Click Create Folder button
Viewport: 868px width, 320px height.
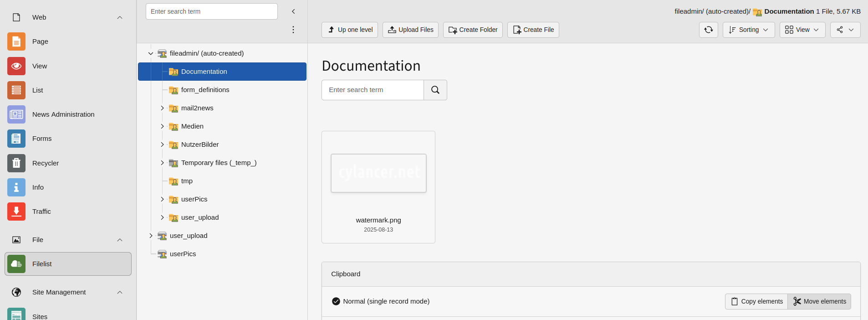(x=472, y=30)
